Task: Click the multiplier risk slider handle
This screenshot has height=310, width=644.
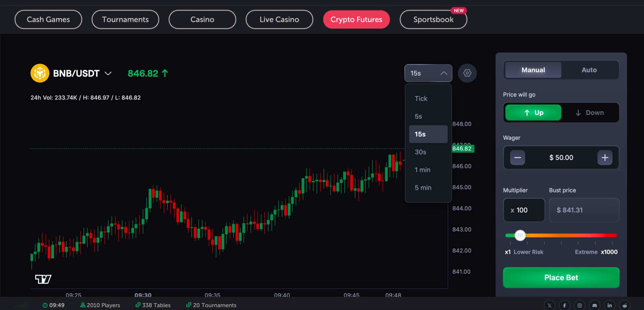Action: pyautogui.click(x=520, y=236)
